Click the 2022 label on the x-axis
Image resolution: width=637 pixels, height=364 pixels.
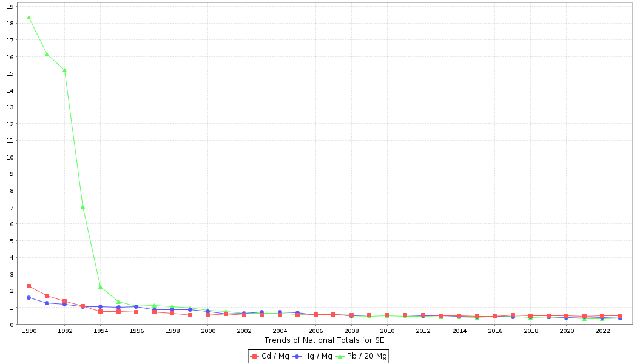(x=602, y=331)
